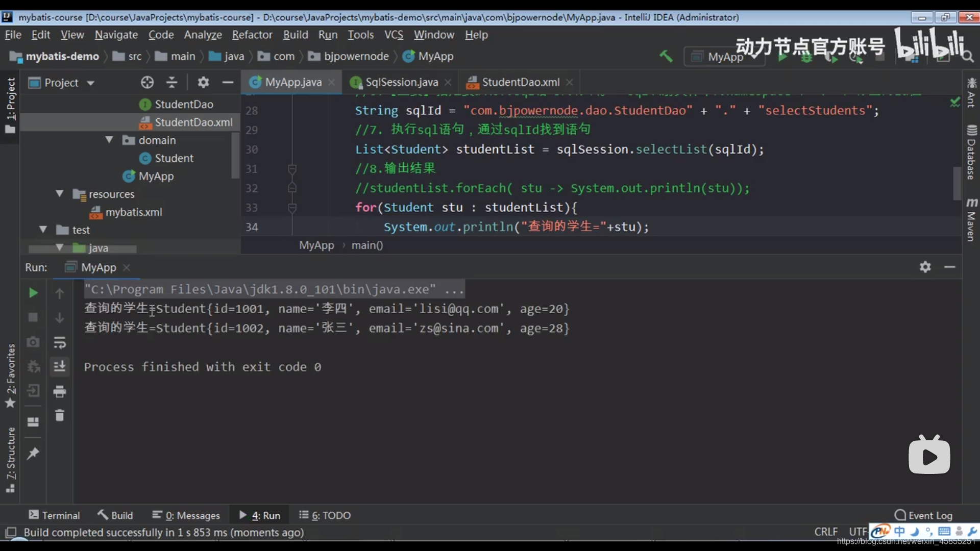Click fold marker at line 31

pos(292,168)
